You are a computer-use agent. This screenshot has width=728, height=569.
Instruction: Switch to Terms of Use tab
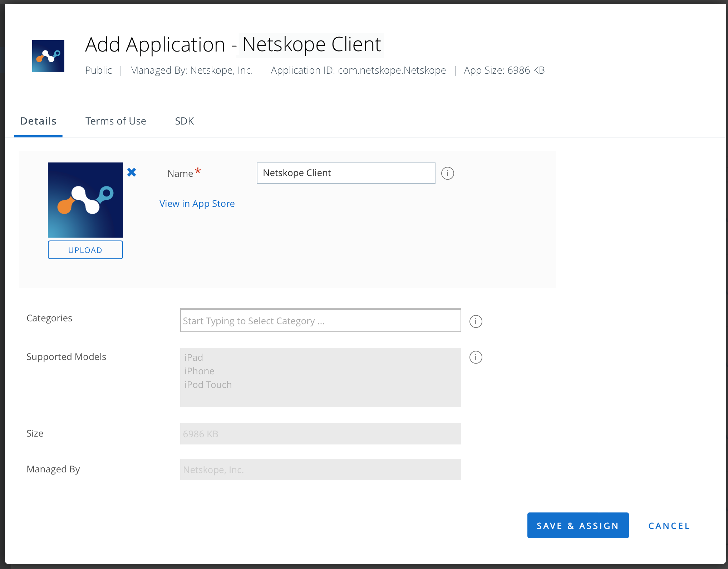(115, 121)
